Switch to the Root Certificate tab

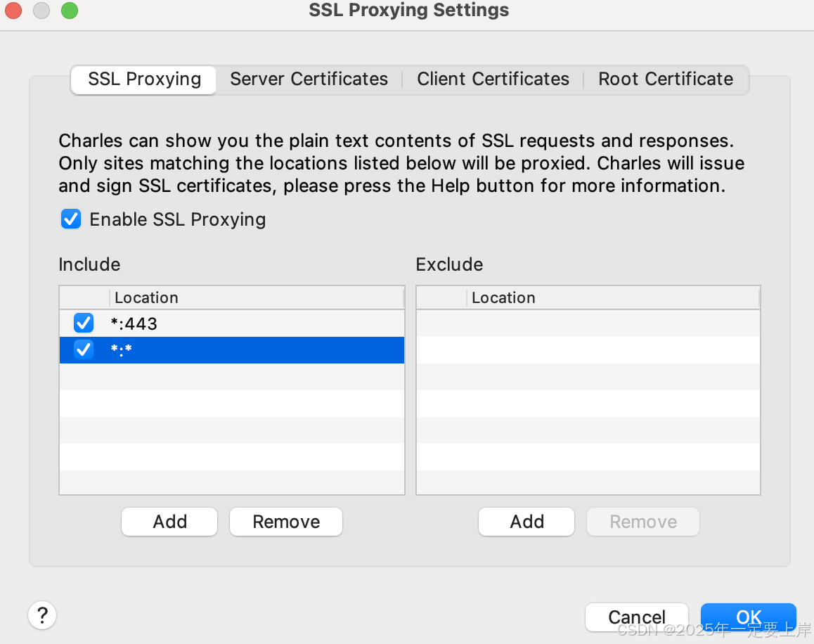click(666, 79)
